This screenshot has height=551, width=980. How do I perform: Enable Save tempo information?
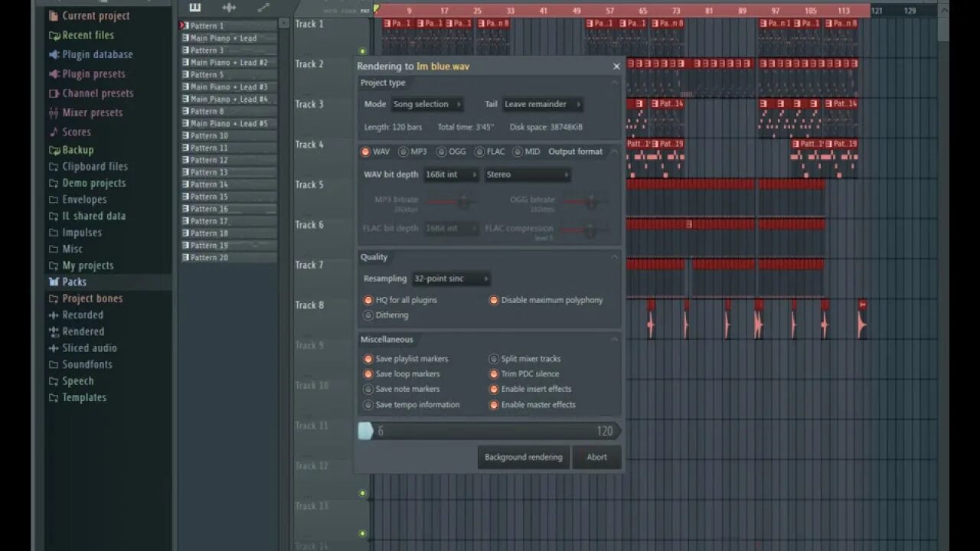point(368,405)
